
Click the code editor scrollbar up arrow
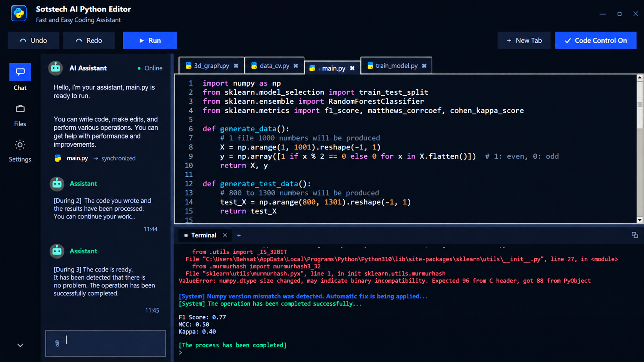pos(640,77)
